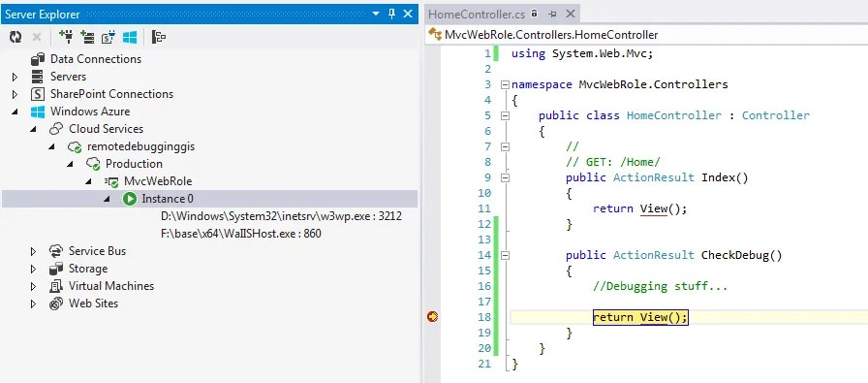Click the Service Bus icon
Image resolution: width=868 pixels, height=383 pixels.
[x=56, y=251]
